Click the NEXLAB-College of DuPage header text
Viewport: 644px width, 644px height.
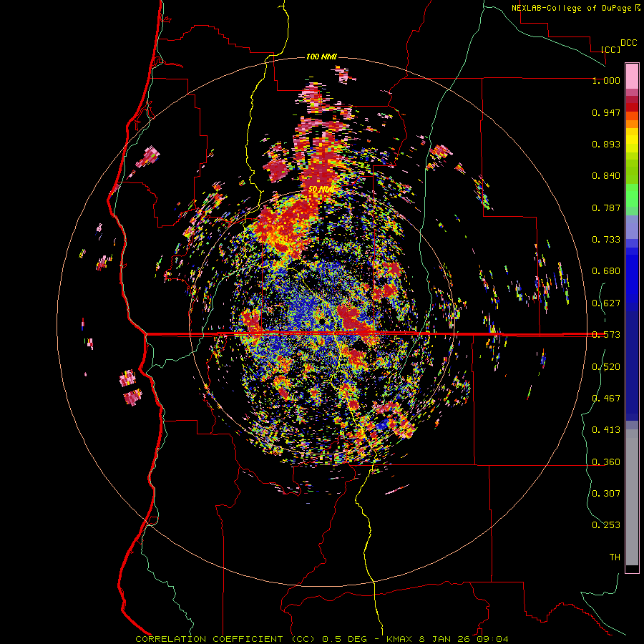[x=571, y=8]
